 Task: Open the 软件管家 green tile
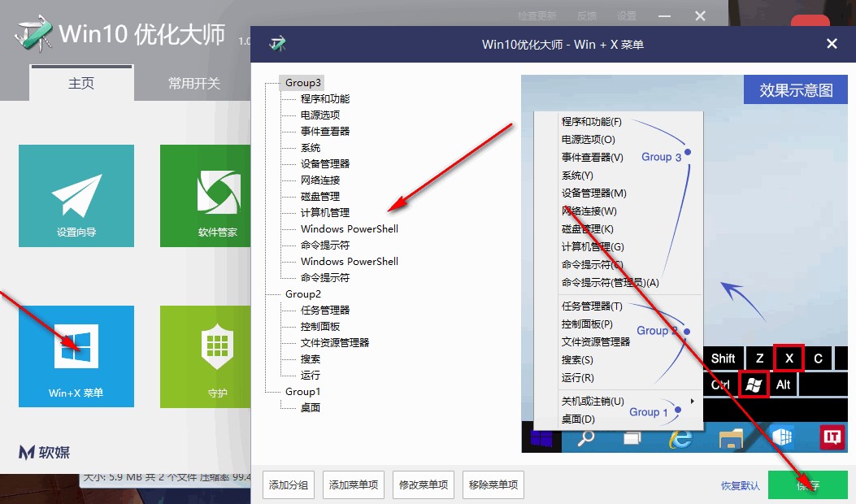tap(206, 195)
